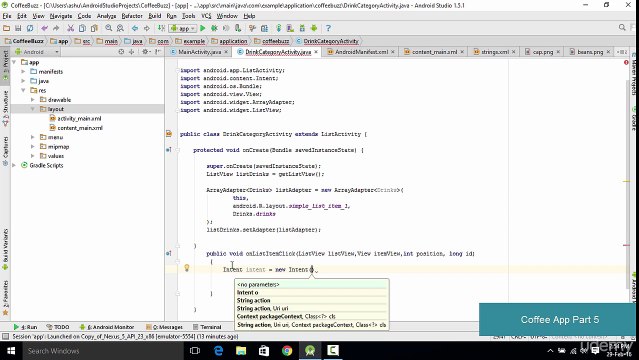Open the Android Monitor tool window button
The width and height of the screenshot is (639, 360).
click(x=107, y=327)
